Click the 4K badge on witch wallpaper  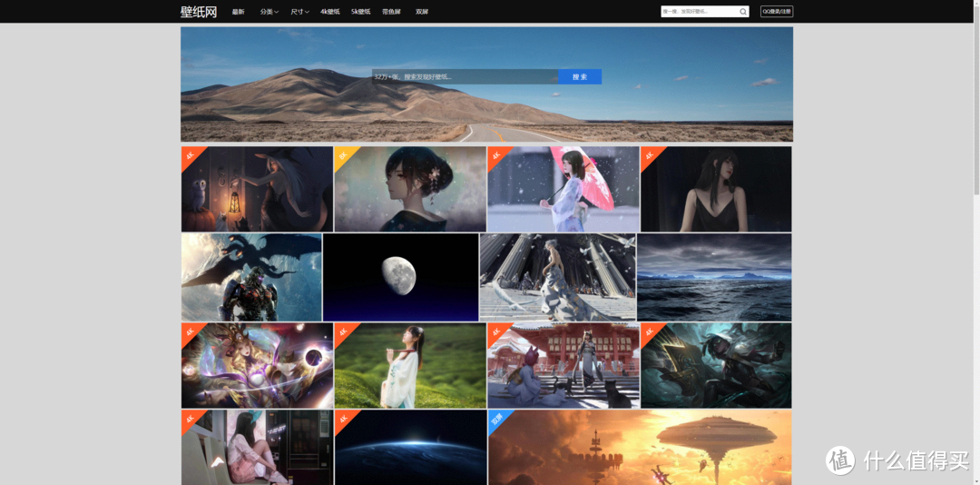tap(190, 155)
